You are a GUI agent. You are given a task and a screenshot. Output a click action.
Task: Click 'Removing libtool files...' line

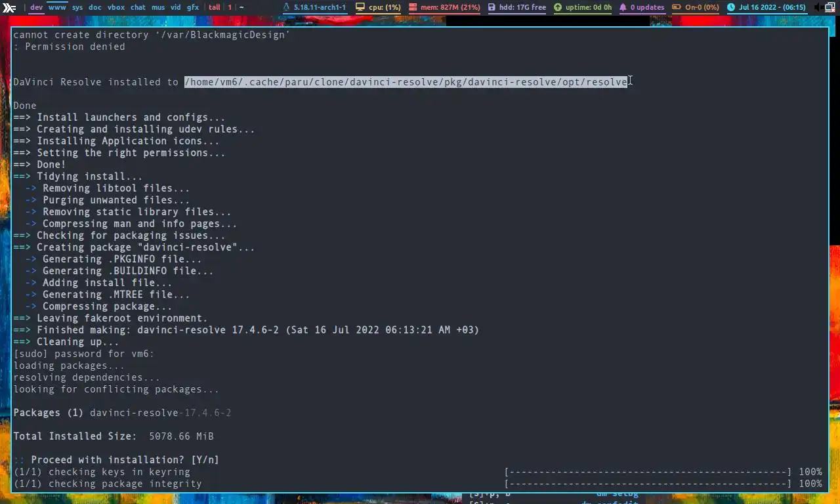pyautogui.click(x=108, y=188)
